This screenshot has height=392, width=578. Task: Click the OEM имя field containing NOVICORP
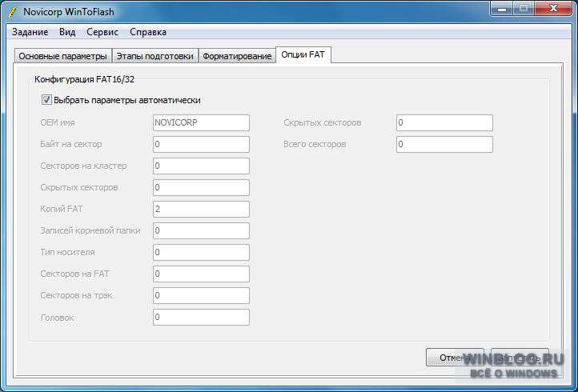click(201, 122)
